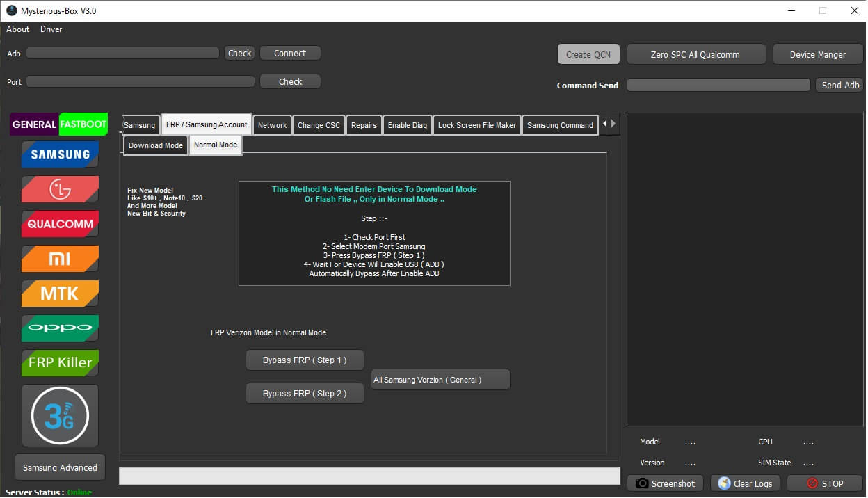The image size is (868, 498).
Task: Open the 3G network tool
Action: point(60,415)
